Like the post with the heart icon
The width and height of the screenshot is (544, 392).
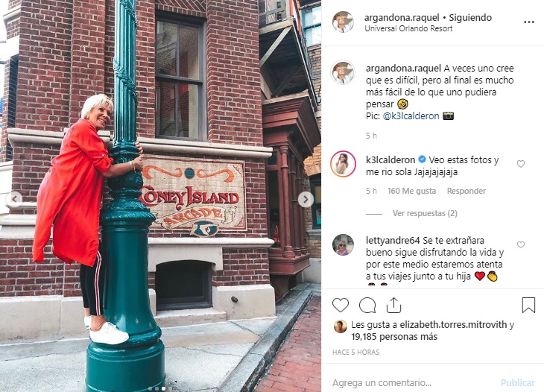(x=341, y=306)
